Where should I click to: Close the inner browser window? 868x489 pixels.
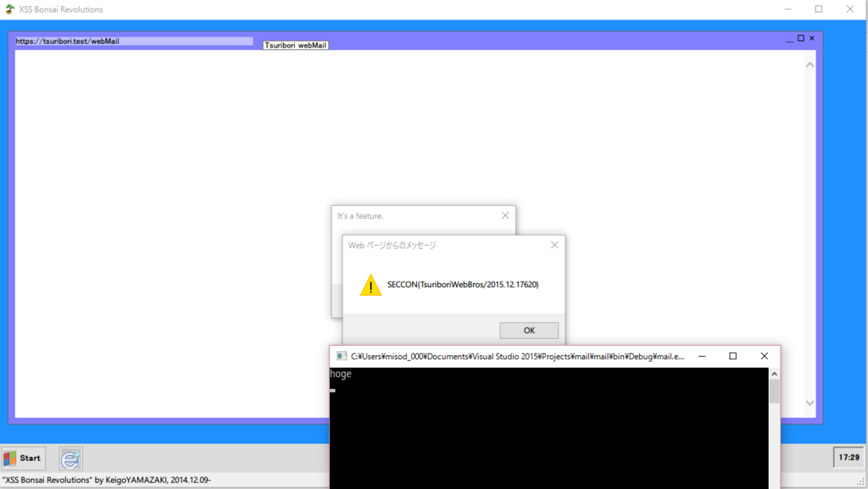click(x=811, y=38)
